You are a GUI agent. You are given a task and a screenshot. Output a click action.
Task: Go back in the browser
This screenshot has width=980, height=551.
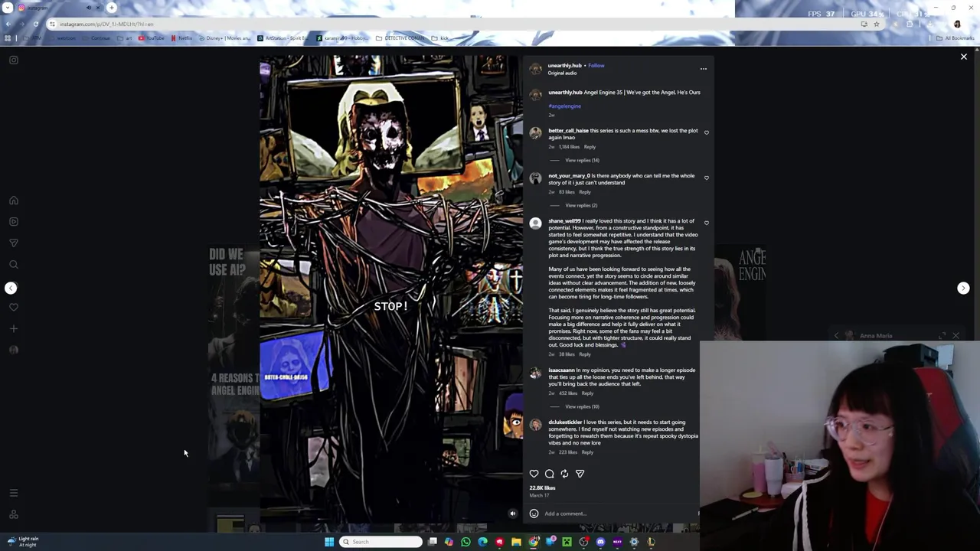click(9, 24)
